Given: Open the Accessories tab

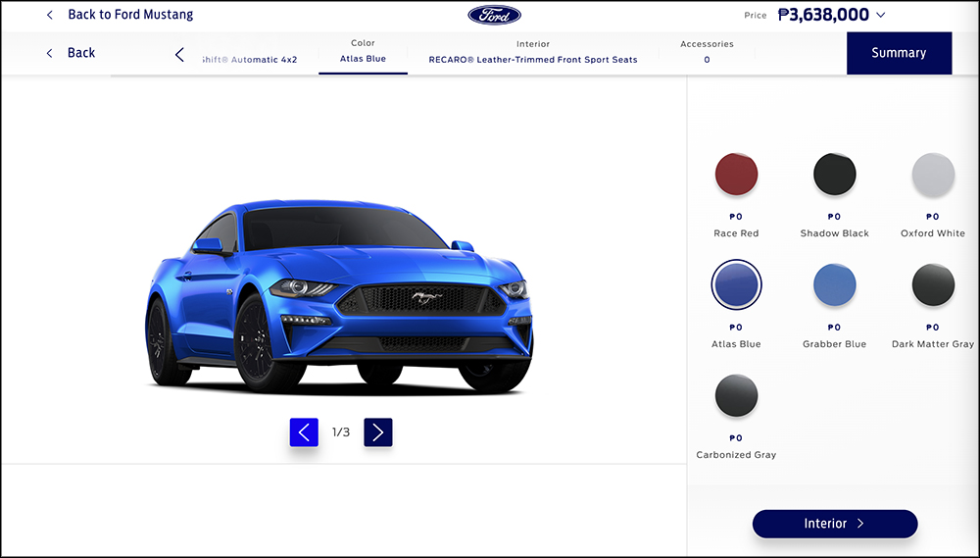Looking at the screenshot, I should [707, 52].
